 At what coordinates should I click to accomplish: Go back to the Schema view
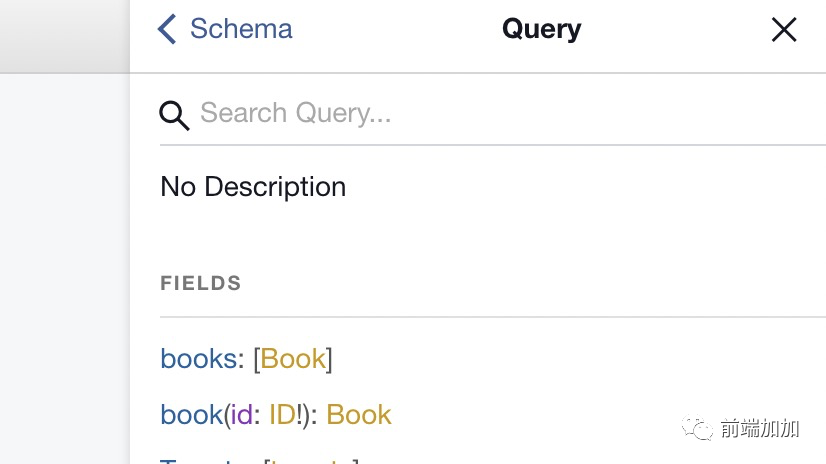tap(240, 29)
